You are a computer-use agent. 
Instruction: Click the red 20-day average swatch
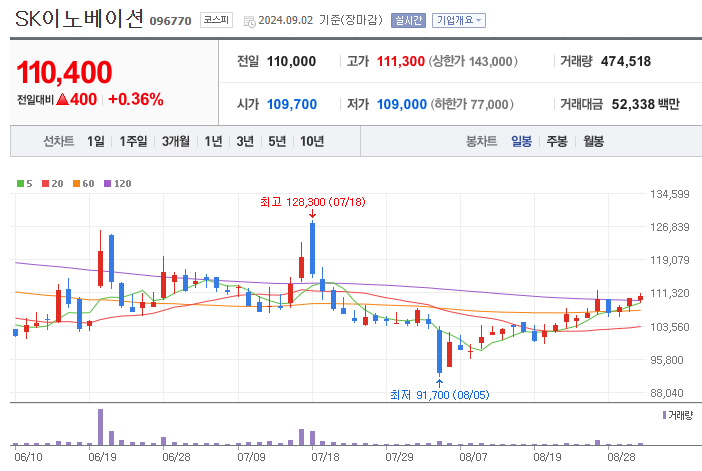45,184
